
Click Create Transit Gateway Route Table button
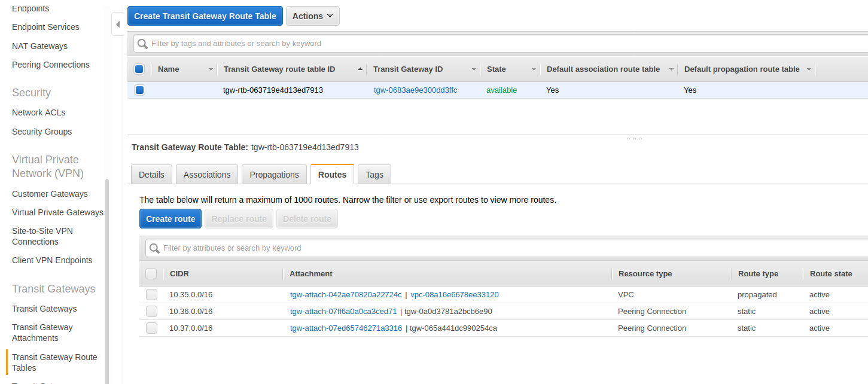(205, 16)
